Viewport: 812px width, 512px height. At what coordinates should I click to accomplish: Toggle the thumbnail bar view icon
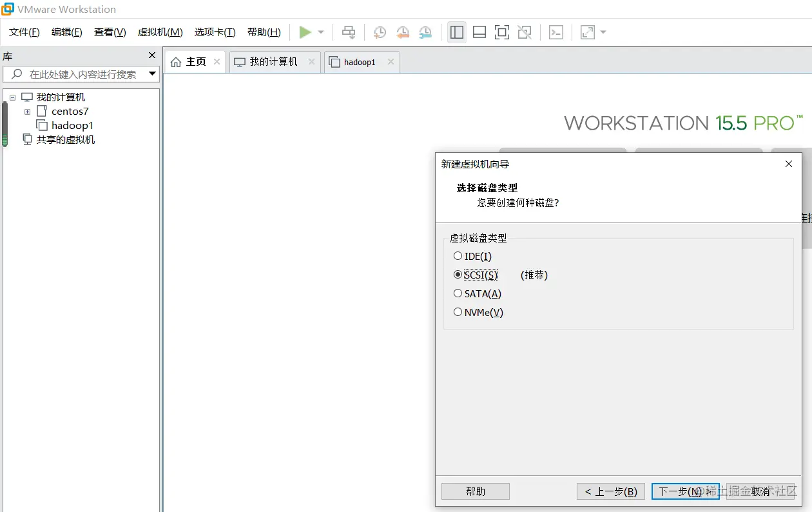[479, 32]
